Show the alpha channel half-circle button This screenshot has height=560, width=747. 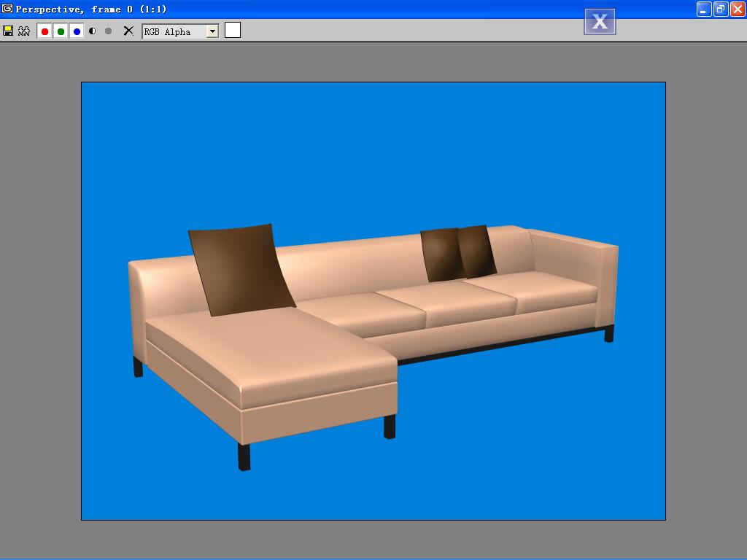click(x=93, y=31)
